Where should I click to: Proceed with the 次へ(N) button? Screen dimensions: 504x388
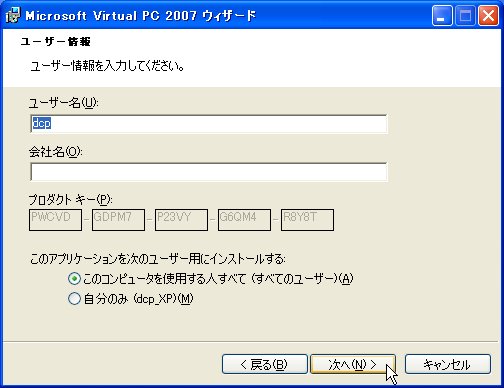click(x=353, y=364)
